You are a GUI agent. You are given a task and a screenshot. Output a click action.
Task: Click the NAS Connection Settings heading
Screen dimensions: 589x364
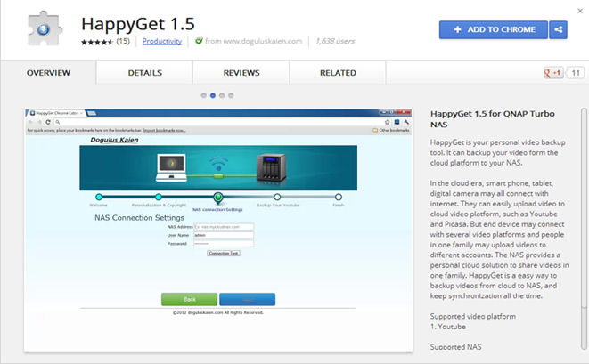[139, 218]
